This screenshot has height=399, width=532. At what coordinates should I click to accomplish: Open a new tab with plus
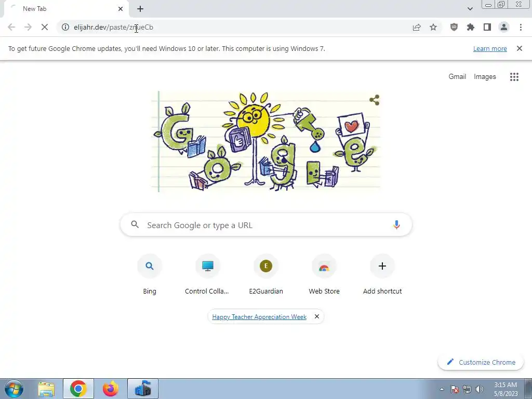140,9
